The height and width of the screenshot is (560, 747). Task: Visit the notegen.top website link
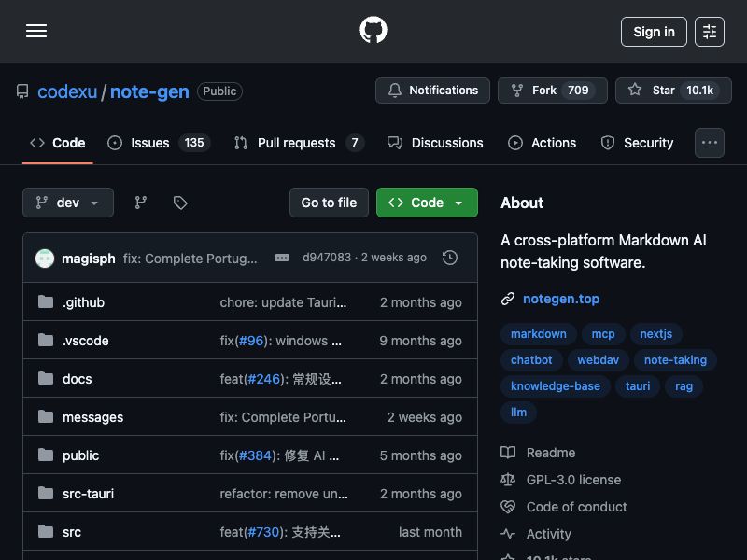tap(561, 299)
